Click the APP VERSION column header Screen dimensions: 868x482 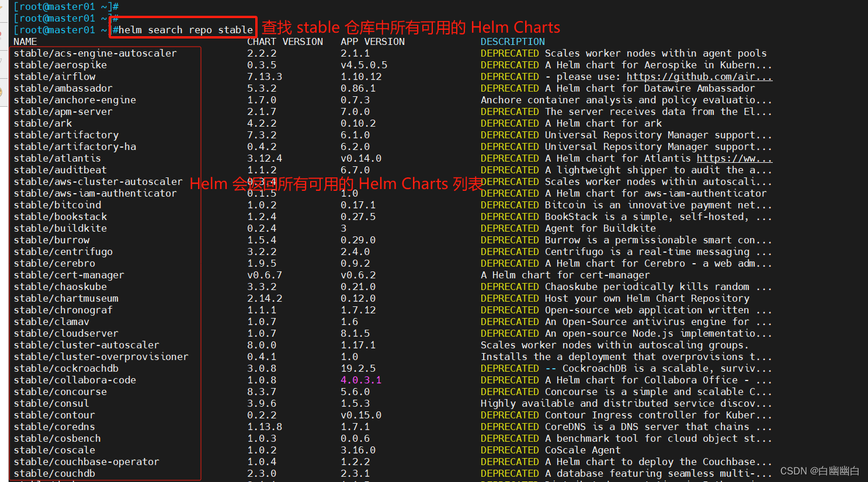(x=373, y=41)
